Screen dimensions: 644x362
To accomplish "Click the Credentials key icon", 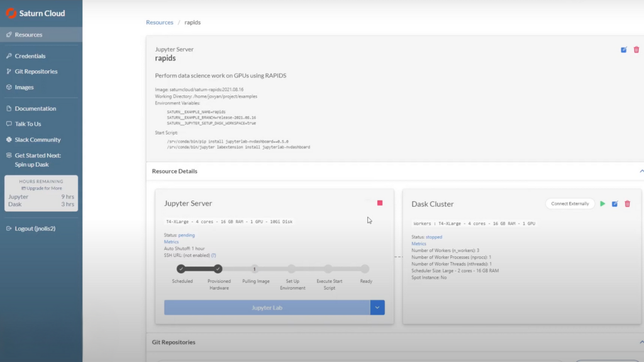I will pos(9,56).
